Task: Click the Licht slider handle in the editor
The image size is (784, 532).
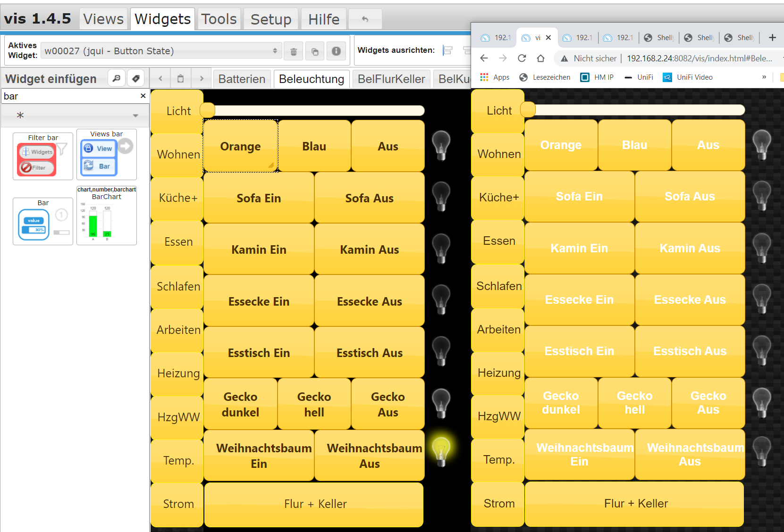Action: pyautogui.click(x=208, y=110)
